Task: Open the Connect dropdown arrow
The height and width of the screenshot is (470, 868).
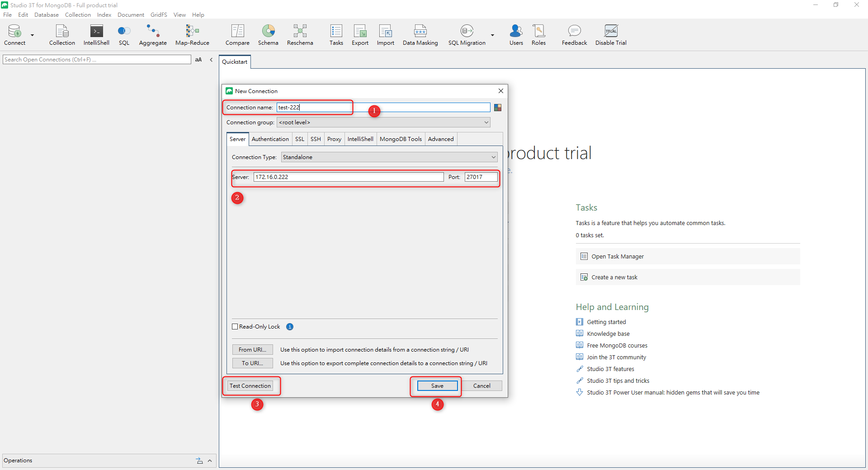Action: click(33, 35)
